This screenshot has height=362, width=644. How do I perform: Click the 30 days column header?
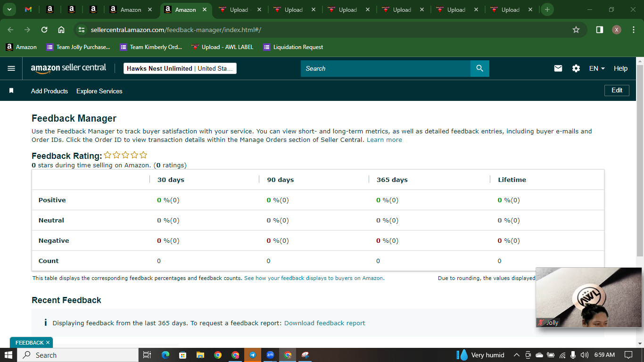coord(171,180)
